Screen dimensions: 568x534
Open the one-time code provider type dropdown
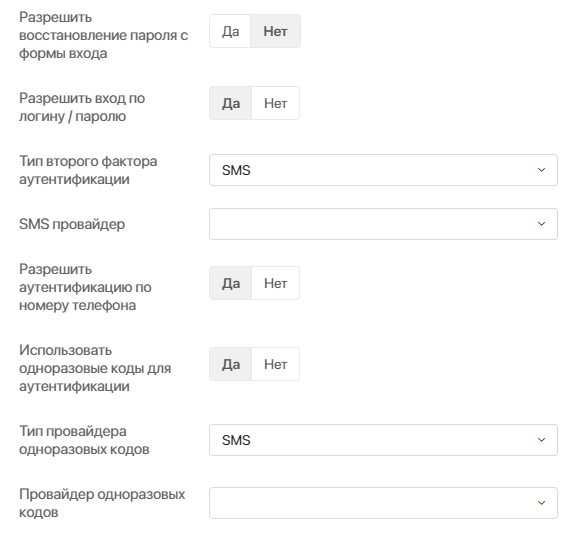click(x=383, y=440)
